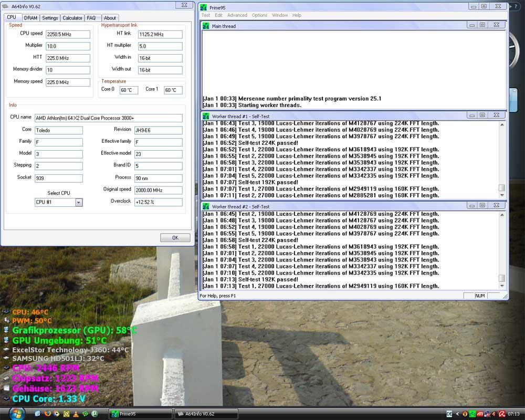Open the red Avira umbrella tray icon
This screenshot has width=525, height=420.
click(501, 414)
